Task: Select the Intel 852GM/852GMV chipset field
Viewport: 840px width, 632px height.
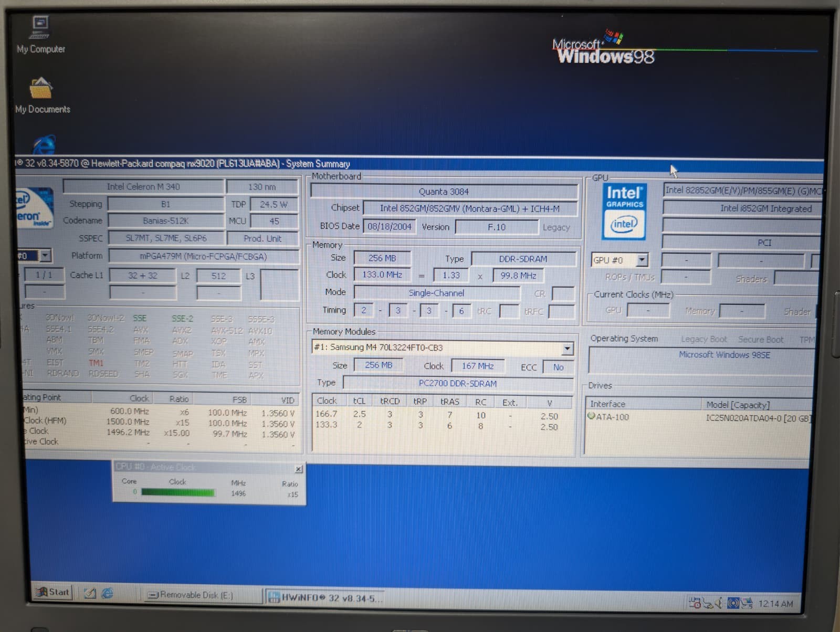Action: point(470,208)
